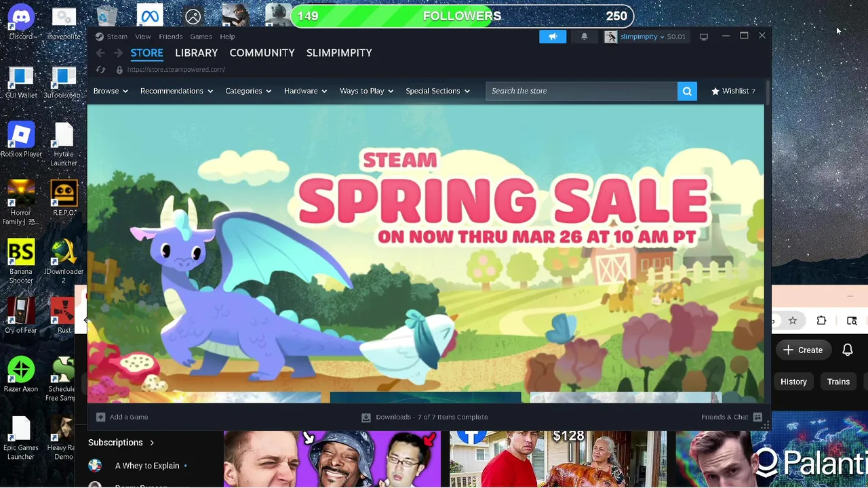Click the padlock icon beside store URL
The width and height of the screenshot is (868, 488).
(119, 70)
